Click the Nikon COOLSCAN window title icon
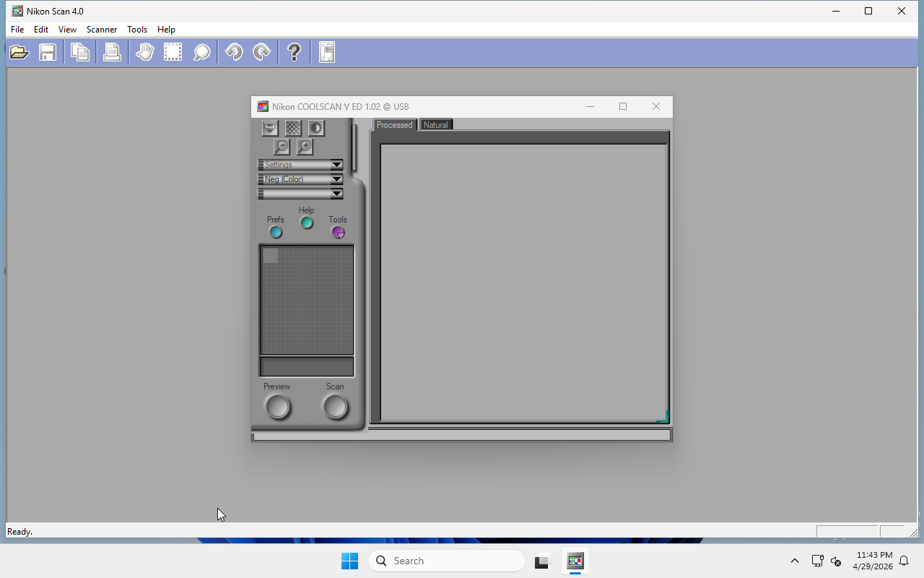This screenshot has width=924, height=578. (263, 107)
